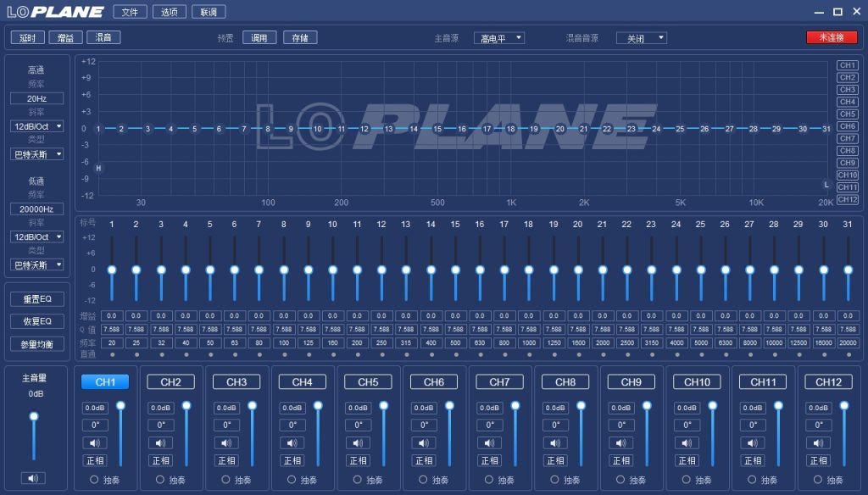Mute CH12 with its speaker icon
The image size is (868, 495).
tap(819, 443)
